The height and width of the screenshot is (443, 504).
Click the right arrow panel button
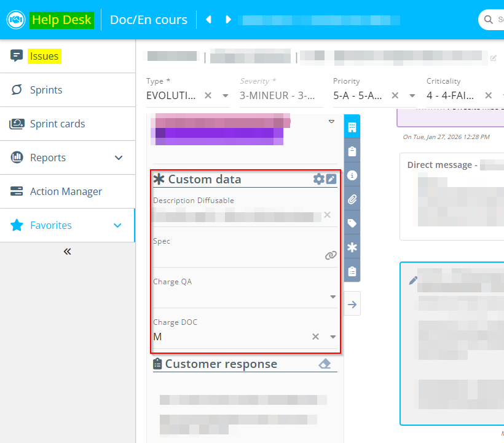point(352,304)
